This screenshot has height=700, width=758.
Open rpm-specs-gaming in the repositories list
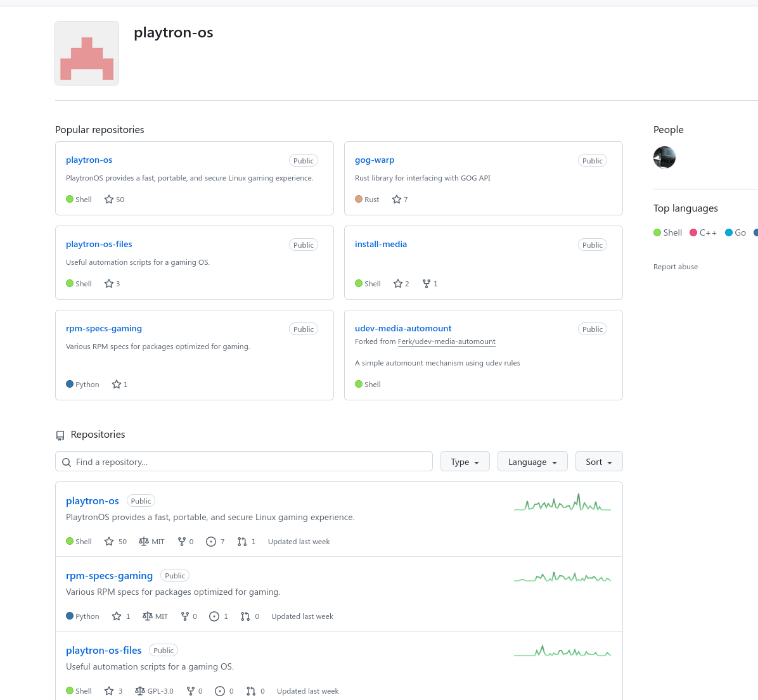tap(109, 576)
